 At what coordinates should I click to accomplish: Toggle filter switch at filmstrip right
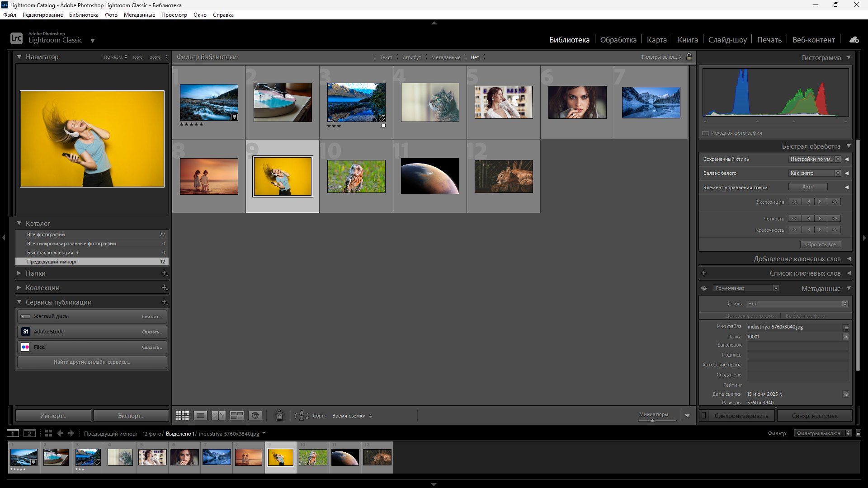coord(859,433)
